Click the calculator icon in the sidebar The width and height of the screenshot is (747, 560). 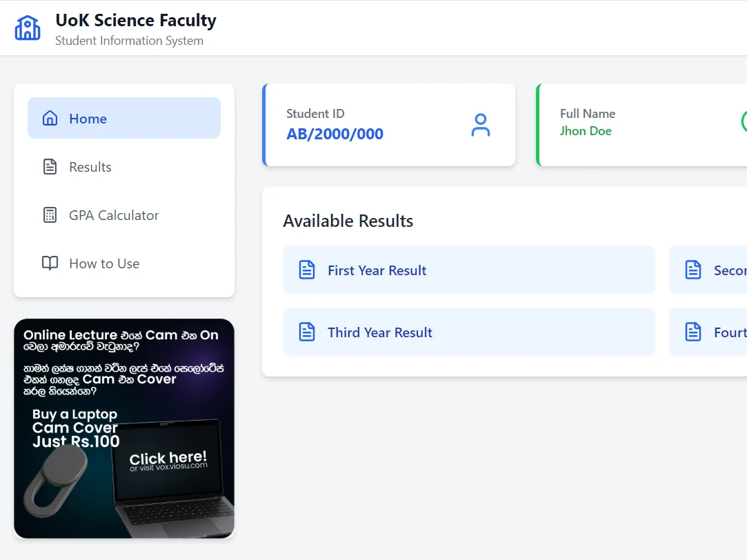[50, 215]
